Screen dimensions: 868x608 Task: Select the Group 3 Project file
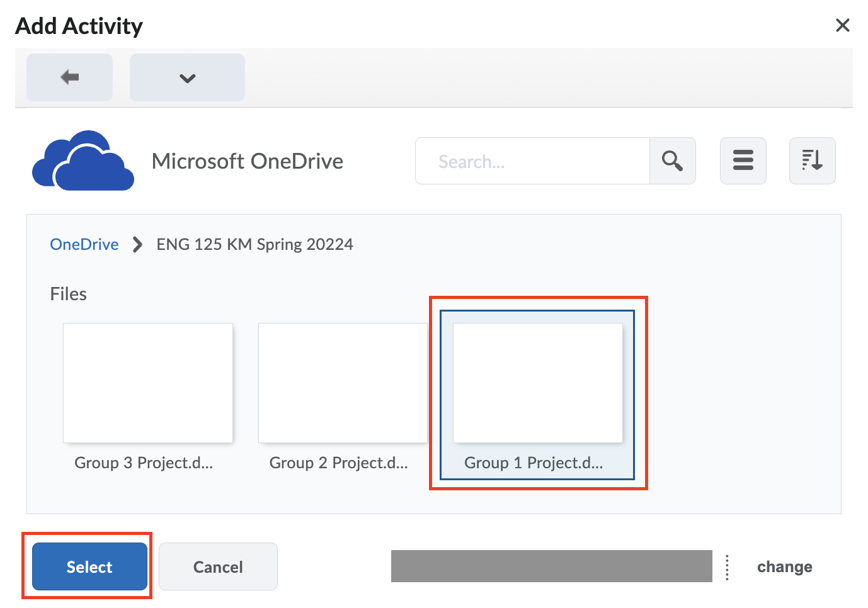click(x=147, y=383)
